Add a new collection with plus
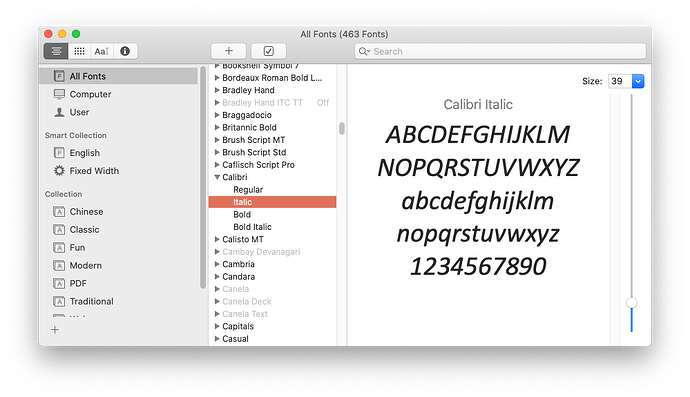690x397 pixels. click(55, 330)
